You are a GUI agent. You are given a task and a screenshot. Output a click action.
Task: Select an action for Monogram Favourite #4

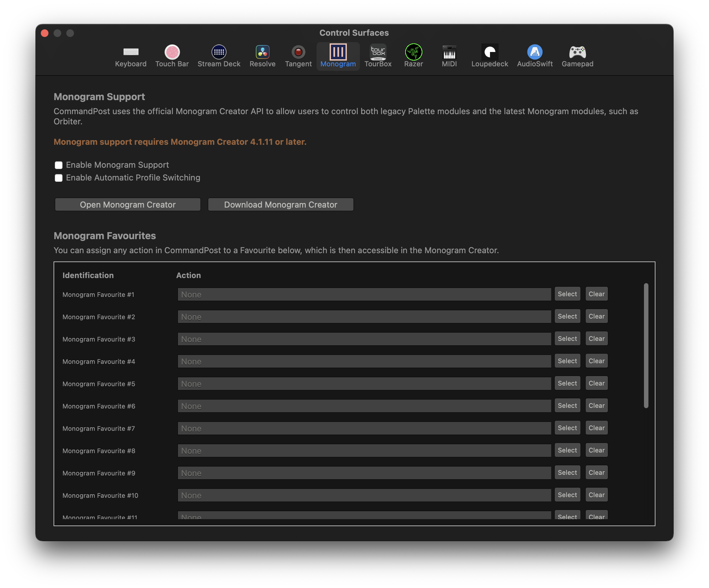pos(567,361)
